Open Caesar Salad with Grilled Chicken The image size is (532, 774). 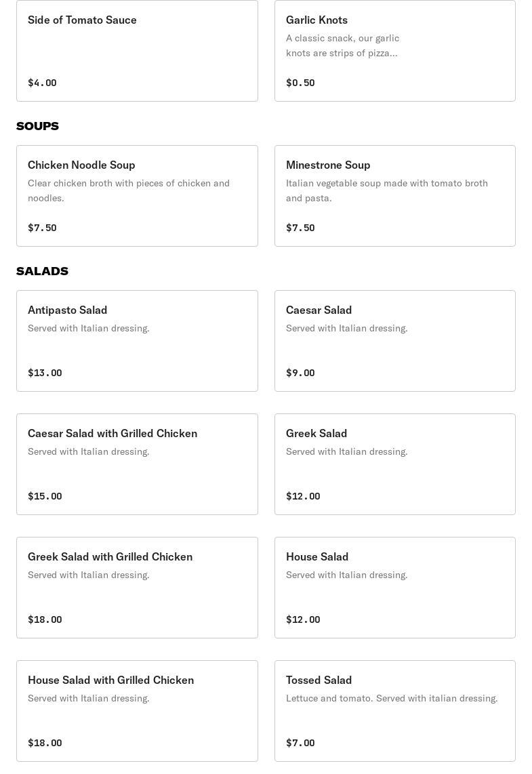click(x=137, y=464)
